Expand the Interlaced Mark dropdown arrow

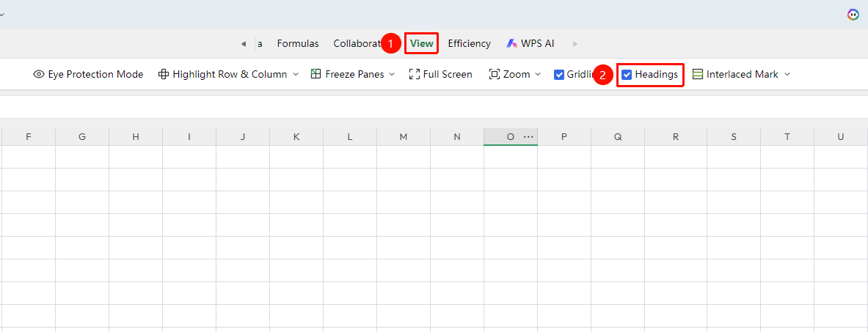pyautogui.click(x=787, y=74)
